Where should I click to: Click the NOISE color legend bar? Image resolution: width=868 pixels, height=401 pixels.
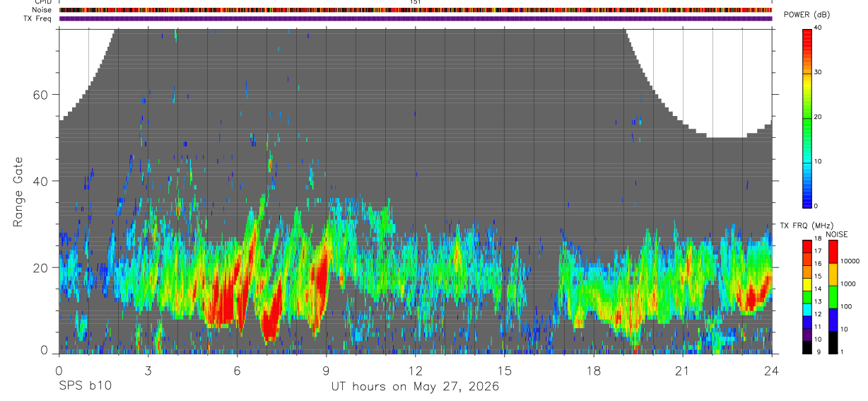coord(833,297)
